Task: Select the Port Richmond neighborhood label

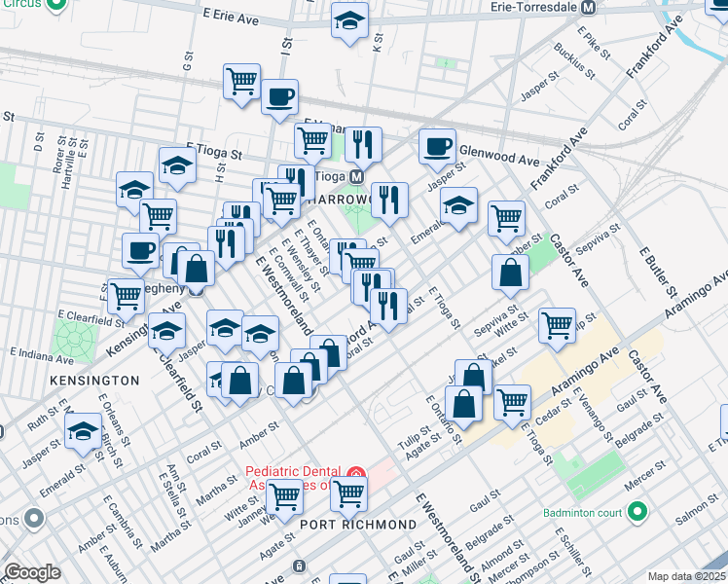Action: (357, 525)
